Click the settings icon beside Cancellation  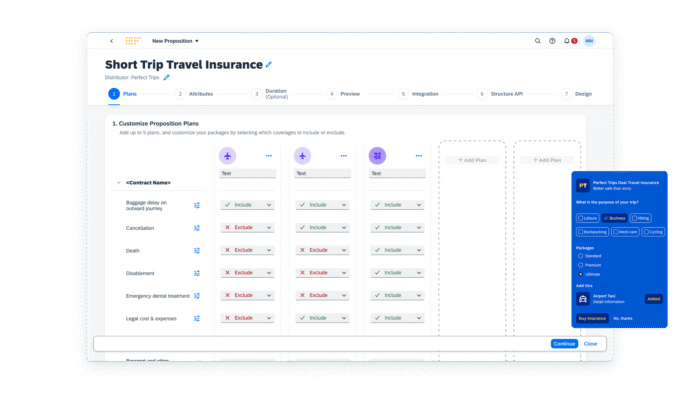pos(197,228)
